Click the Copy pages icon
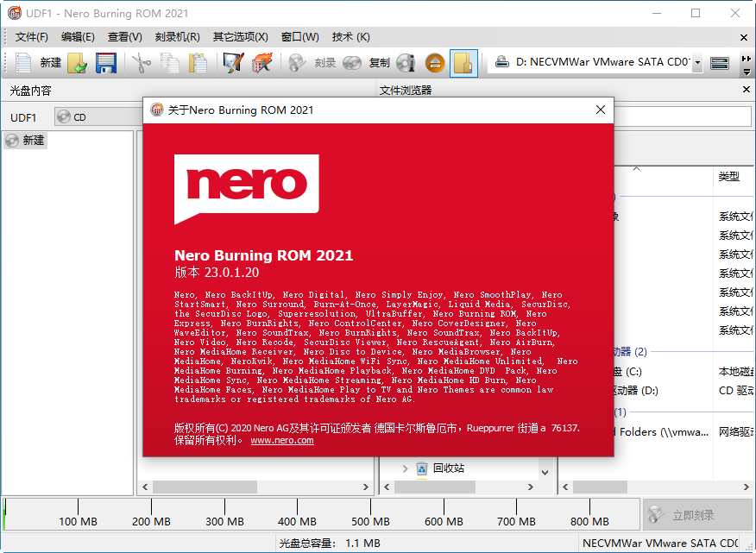The image size is (756, 553). pyautogui.click(x=170, y=63)
